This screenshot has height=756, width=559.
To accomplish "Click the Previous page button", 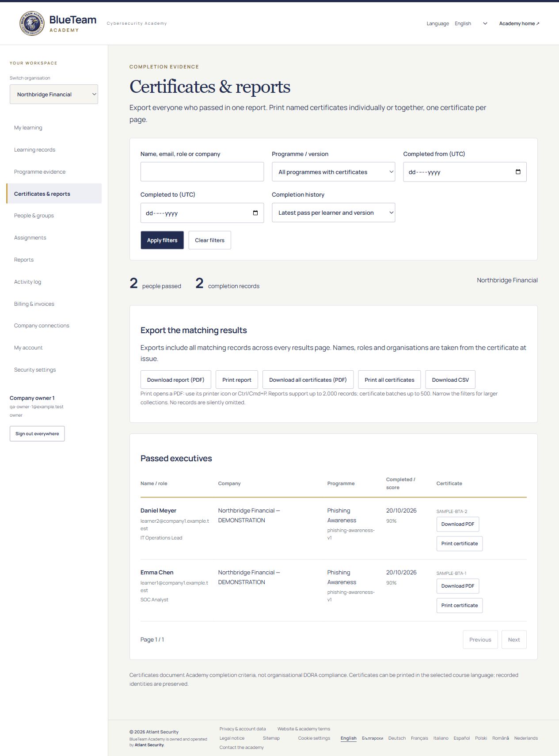I will click(x=480, y=639).
